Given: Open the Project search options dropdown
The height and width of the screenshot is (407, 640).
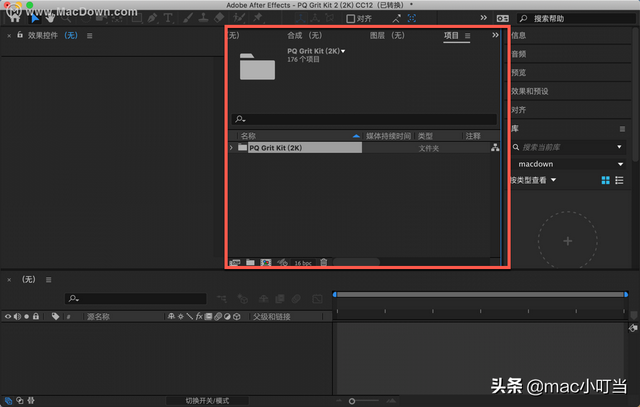Looking at the screenshot, I should pyautogui.click(x=240, y=119).
